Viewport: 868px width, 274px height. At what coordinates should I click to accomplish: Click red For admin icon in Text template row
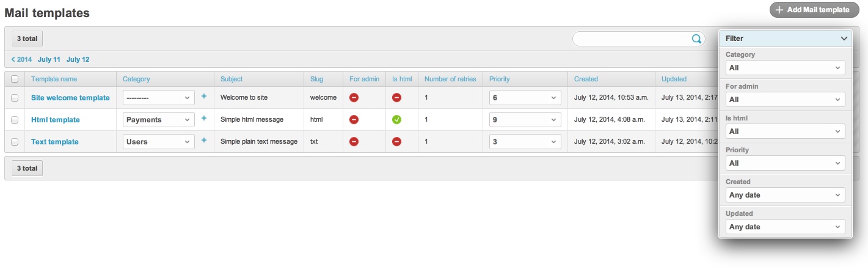[x=354, y=142]
